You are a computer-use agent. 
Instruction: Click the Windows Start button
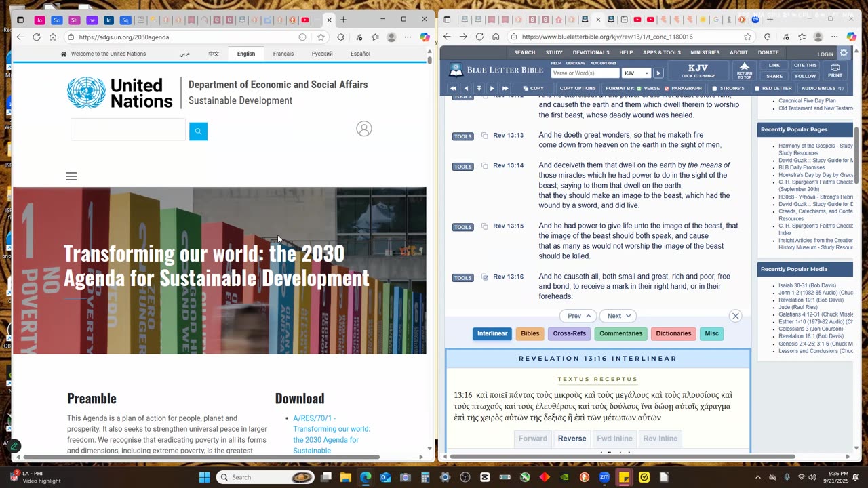coord(204,477)
